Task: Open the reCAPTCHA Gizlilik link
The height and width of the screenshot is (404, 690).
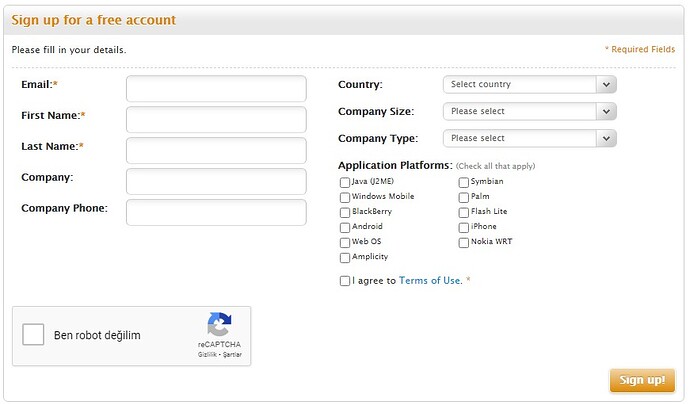Action: [207, 355]
